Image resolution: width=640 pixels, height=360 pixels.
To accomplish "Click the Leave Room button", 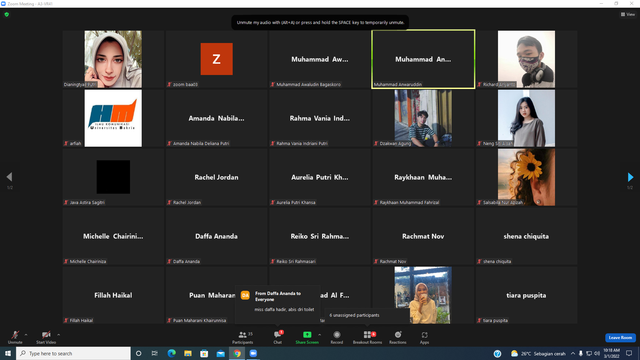I will coord(620,338).
